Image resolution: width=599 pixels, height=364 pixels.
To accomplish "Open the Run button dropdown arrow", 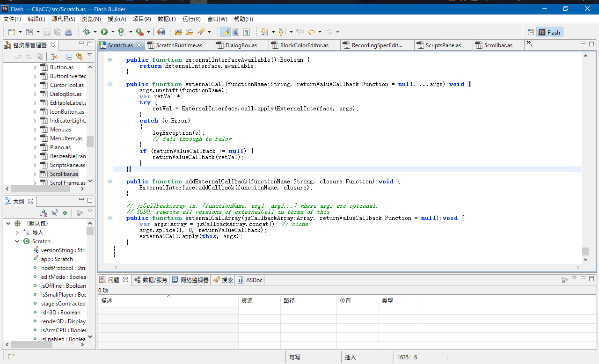I will coord(112,32).
